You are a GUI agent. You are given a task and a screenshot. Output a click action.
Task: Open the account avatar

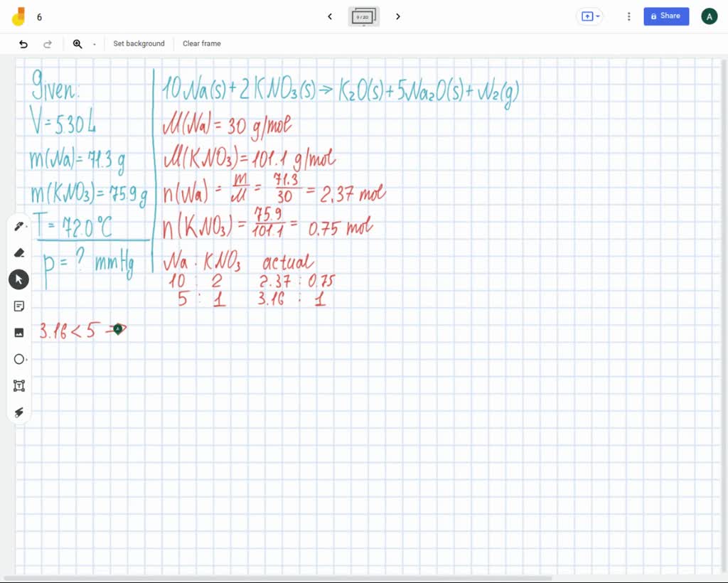click(709, 17)
